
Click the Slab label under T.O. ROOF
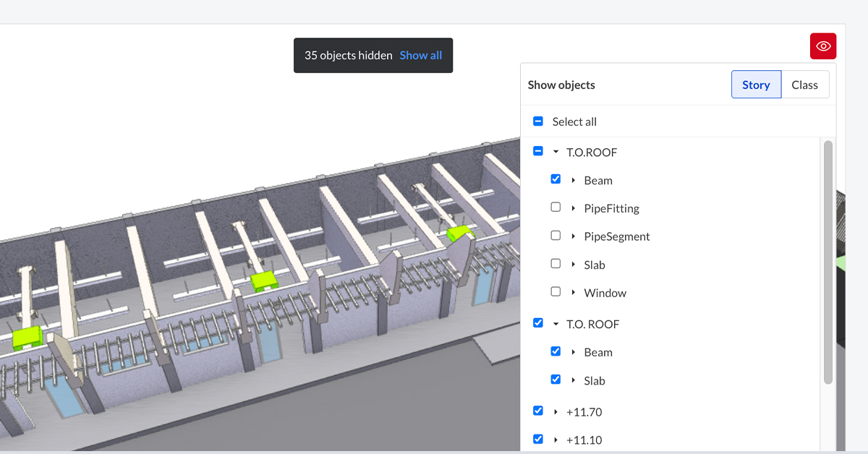pyautogui.click(x=595, y=380)
